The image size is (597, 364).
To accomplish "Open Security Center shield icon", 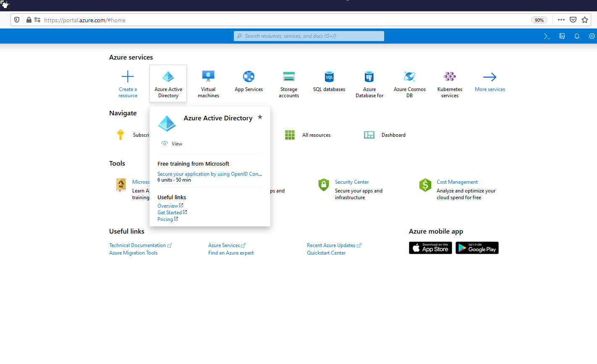I will coord(324,185).
